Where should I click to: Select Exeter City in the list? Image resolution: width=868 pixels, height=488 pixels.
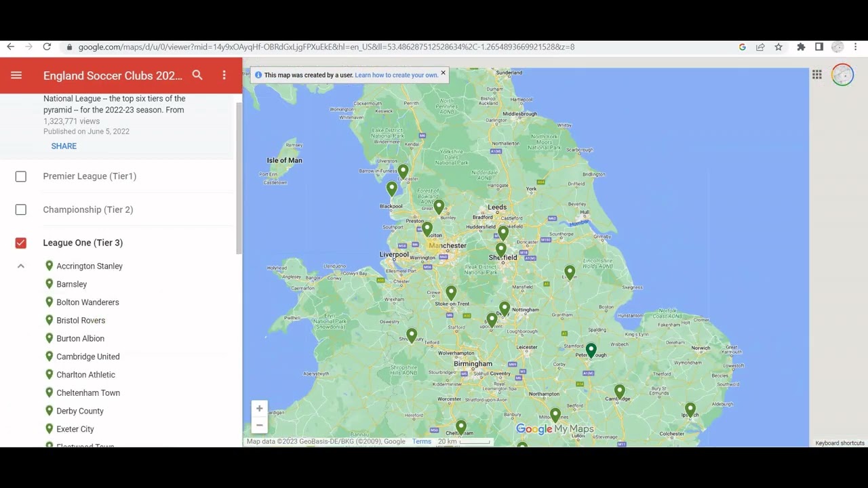75,429
